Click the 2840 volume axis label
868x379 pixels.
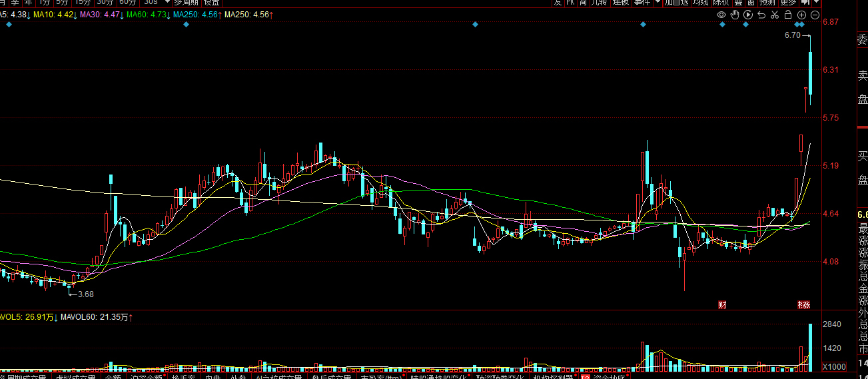pos(832,324)
